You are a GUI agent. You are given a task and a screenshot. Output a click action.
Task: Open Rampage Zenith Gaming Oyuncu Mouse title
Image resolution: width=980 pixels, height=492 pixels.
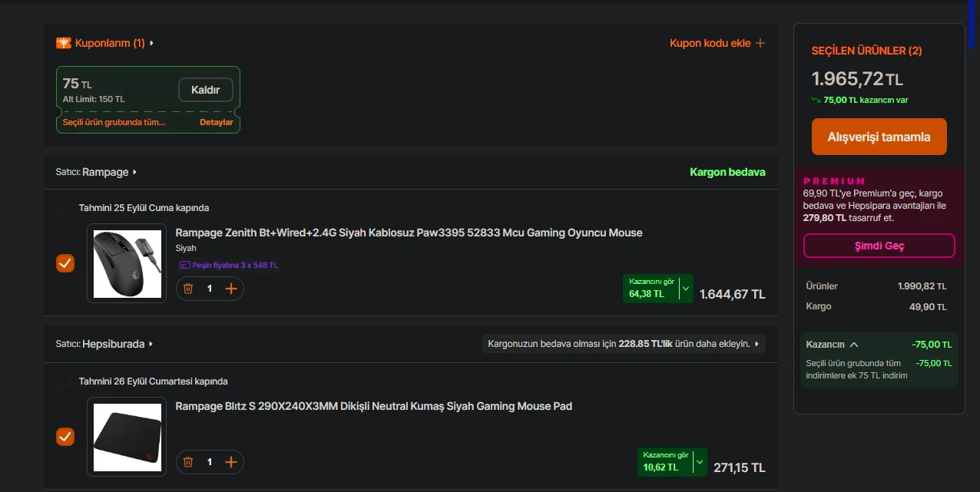pyautogui.click(x=409, y=233)
